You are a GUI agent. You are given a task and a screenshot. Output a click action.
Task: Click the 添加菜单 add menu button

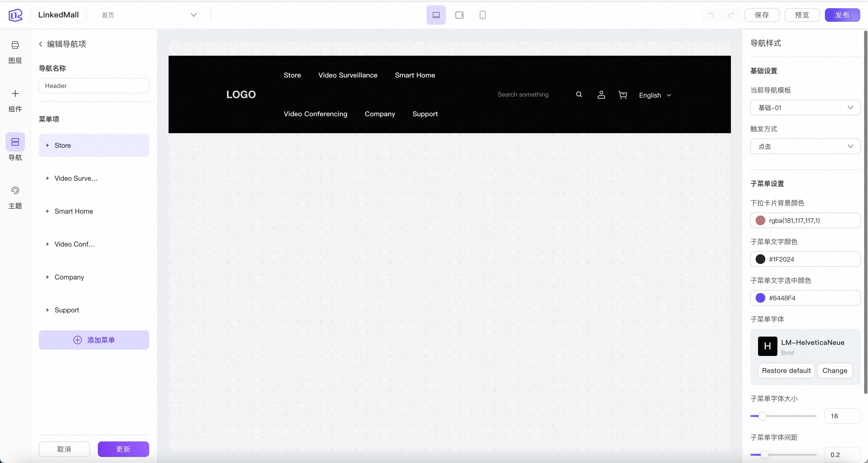coord(94,340)
